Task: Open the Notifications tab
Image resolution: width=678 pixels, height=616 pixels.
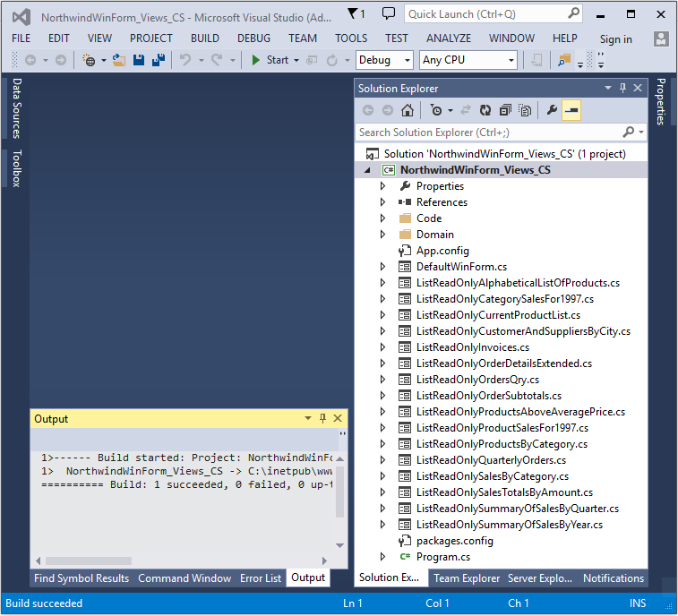Action: 614,578
